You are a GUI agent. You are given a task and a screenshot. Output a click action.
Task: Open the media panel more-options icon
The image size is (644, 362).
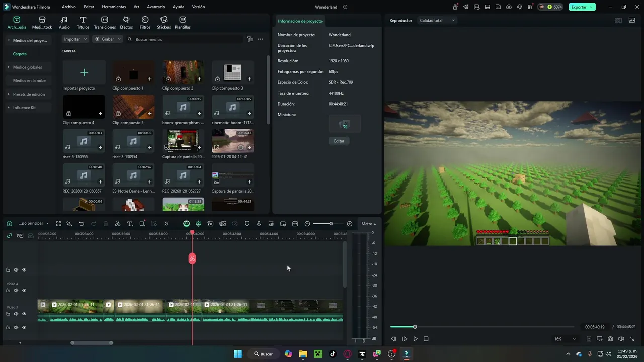tap(260, 39)
